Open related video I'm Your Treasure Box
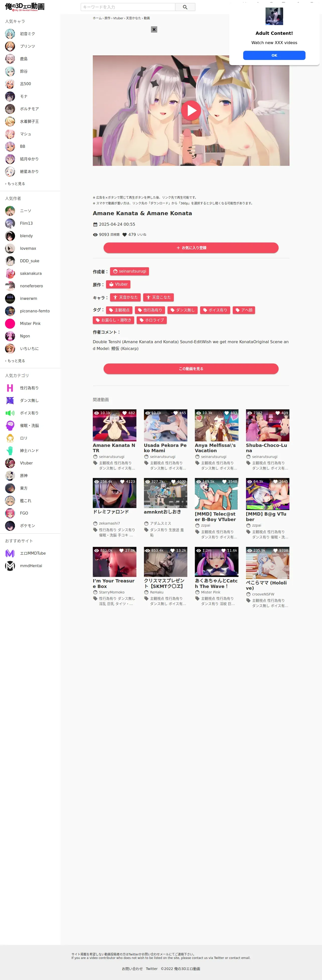This screenshot has width=322, height=980. (114, 562)
